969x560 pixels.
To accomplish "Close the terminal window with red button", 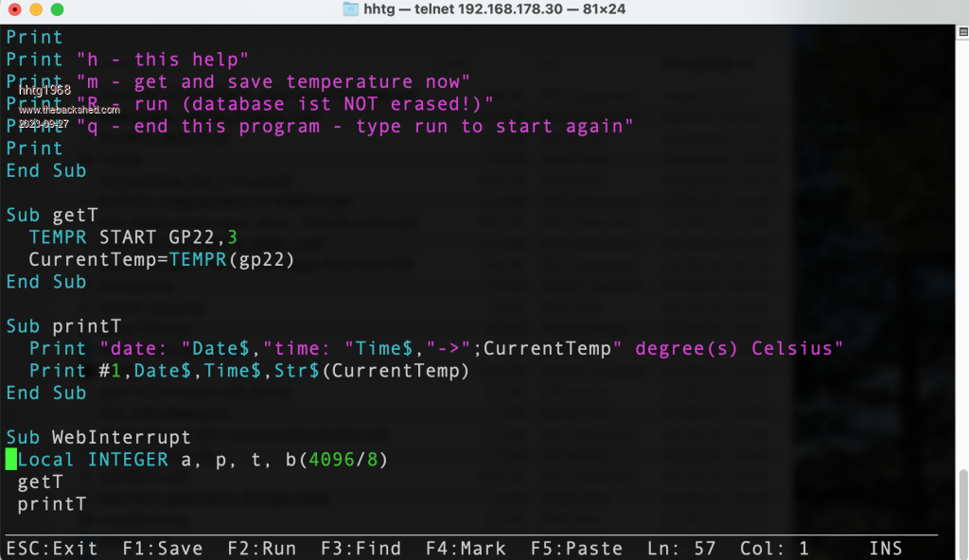I will (15, 9).
